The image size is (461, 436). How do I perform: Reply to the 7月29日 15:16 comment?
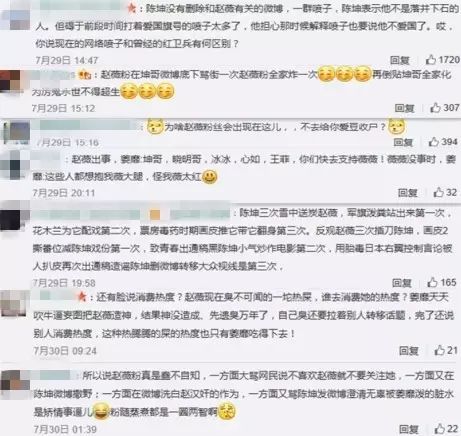click(403, 142)
